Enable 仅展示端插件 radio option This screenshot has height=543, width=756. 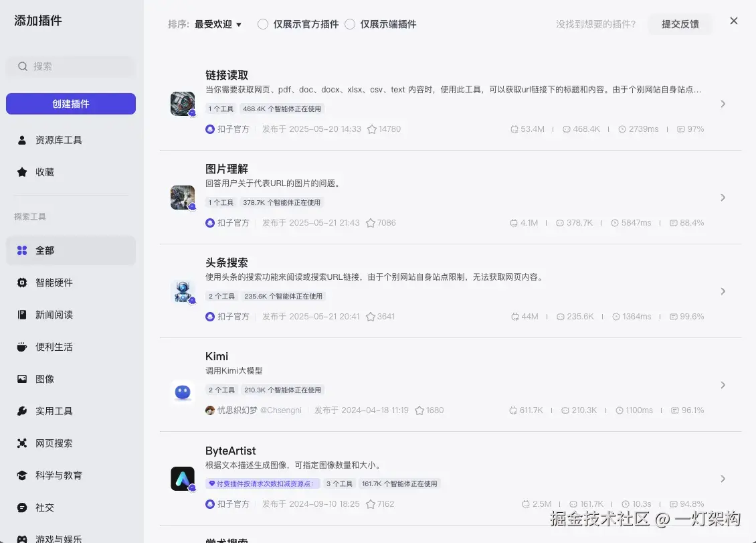[x=350, y=24]
